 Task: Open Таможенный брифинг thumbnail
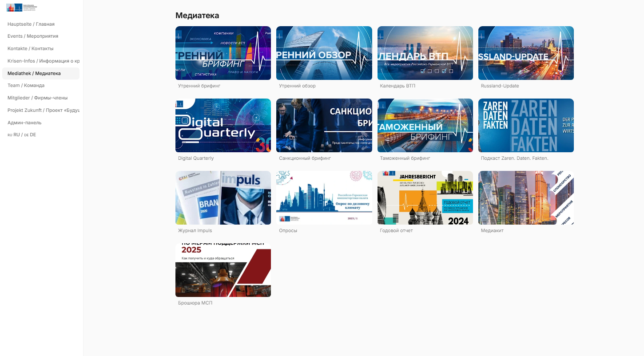click(x=425, y=126)
